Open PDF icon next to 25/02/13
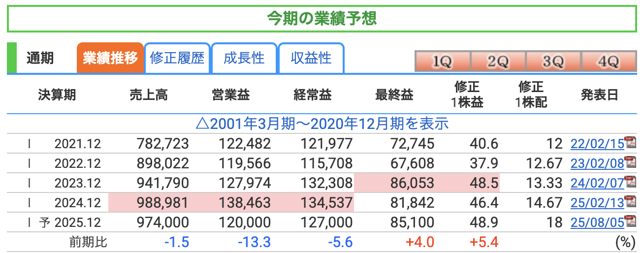644x253 pixels. [x=630, y=202]
